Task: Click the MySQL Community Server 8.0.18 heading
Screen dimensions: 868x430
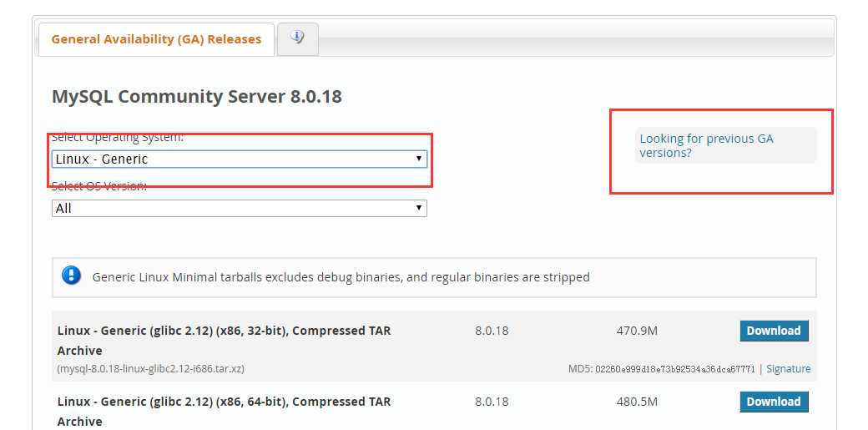Action: [196, 96]
